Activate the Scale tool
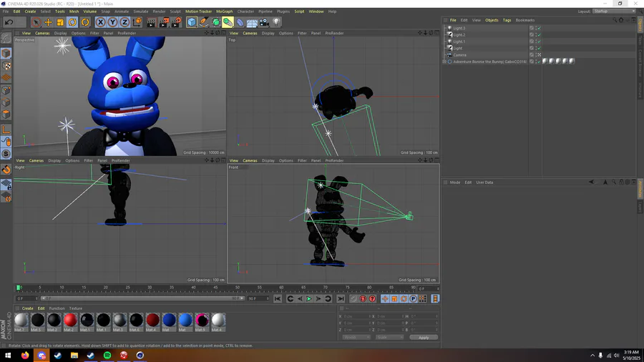644x362 pixels. coord(60,22)
